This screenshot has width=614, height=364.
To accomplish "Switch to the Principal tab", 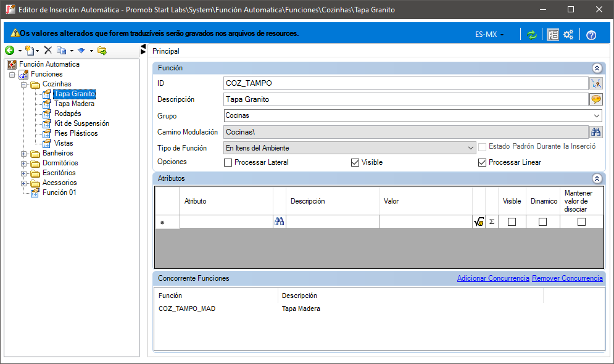I will 165,51.
